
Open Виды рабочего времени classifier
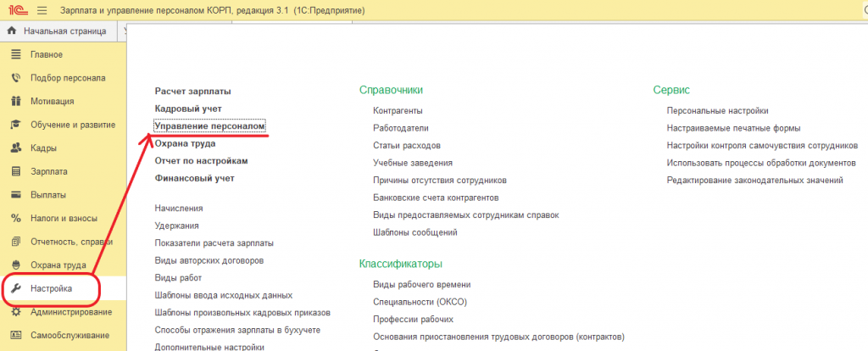[x=422, y=285]
